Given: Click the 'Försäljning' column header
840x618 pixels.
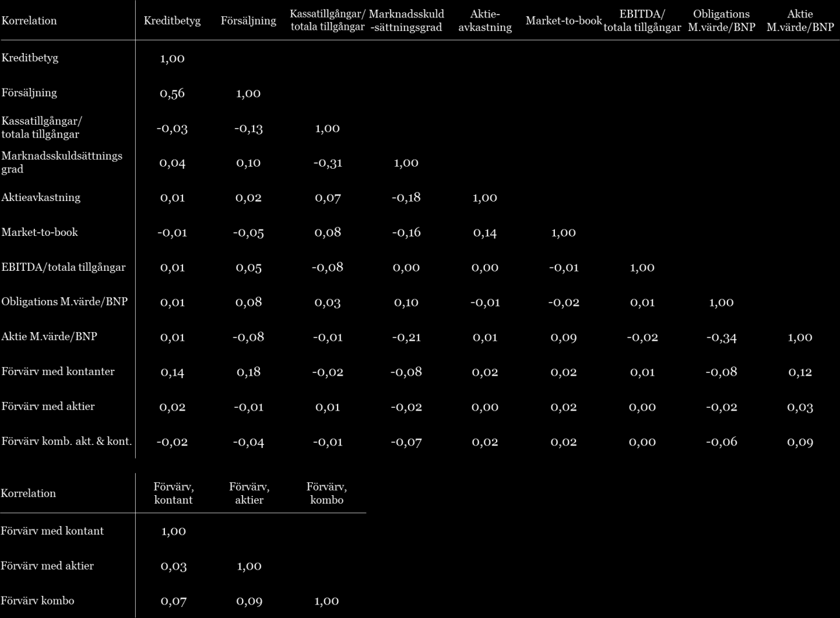Looking at the screenshot, I should tap(248, 21).
